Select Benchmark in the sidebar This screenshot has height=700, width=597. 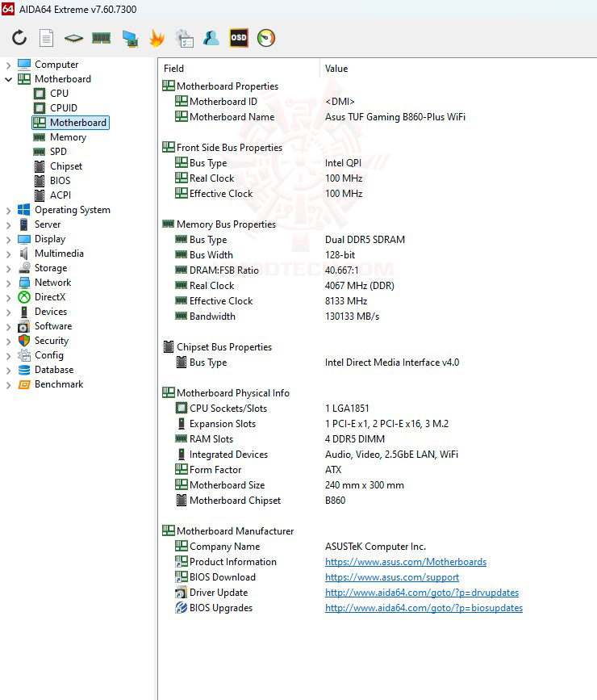coord(59,384)
